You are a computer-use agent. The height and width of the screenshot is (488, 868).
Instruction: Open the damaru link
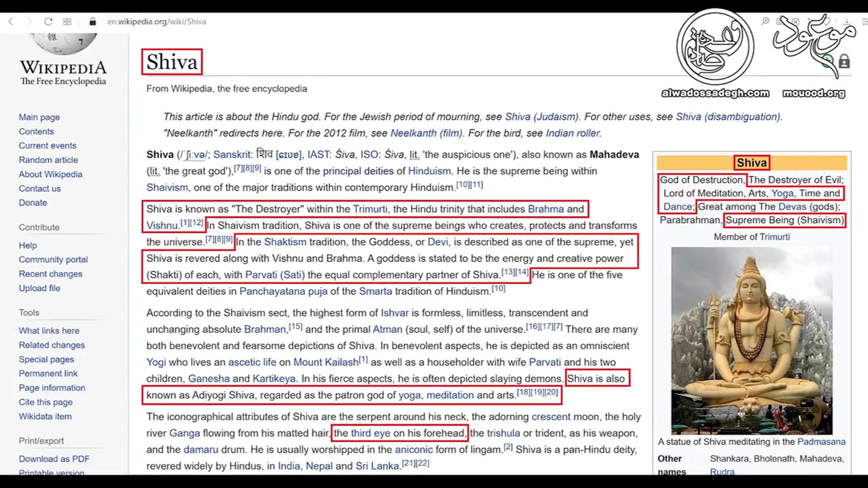[201, 450]
